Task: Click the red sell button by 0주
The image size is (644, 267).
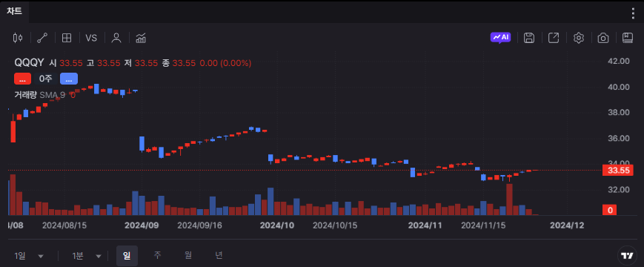Action: pyautogui.click(x=22, y=79)
